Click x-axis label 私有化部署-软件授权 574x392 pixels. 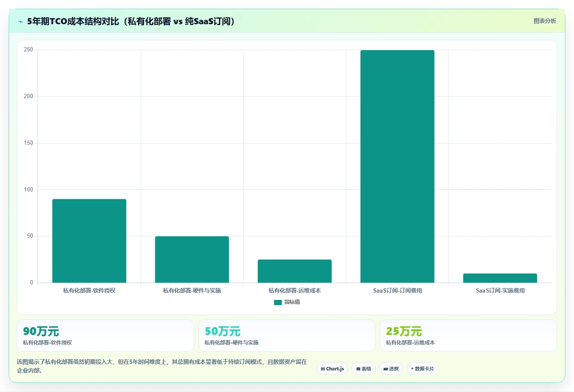pos(89,290)
